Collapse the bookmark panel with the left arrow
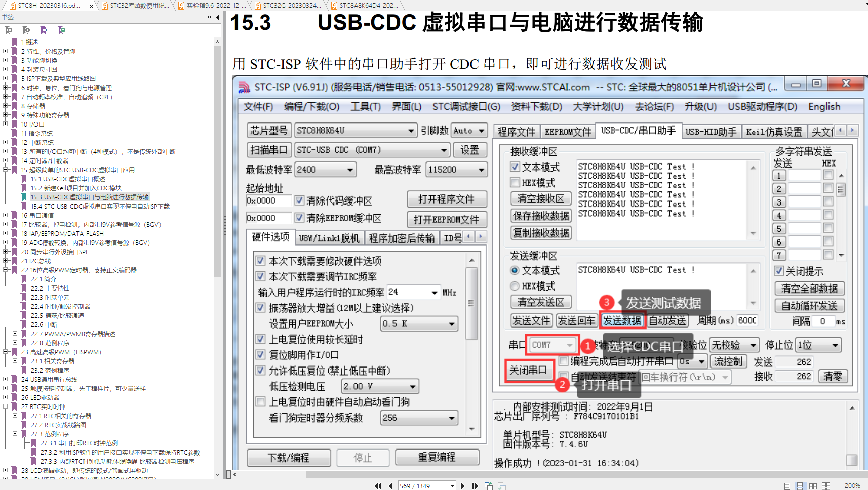 point(218,17)
